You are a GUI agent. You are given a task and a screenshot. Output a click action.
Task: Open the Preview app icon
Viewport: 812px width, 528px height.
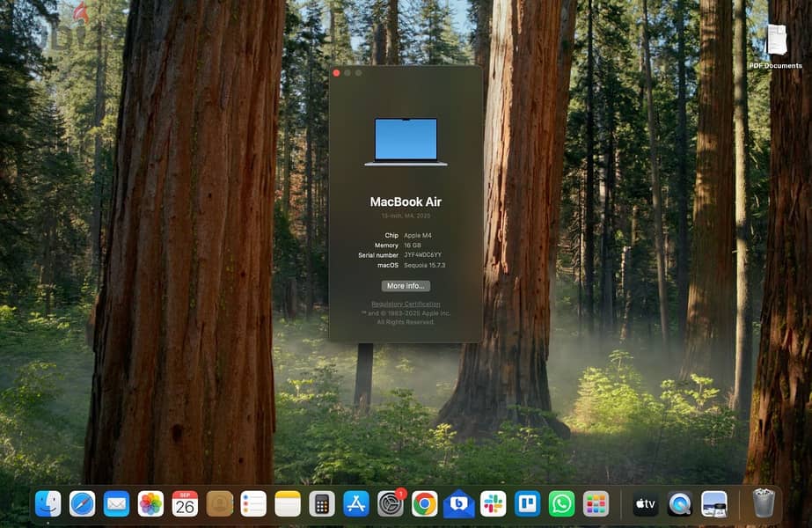(714, 503)
